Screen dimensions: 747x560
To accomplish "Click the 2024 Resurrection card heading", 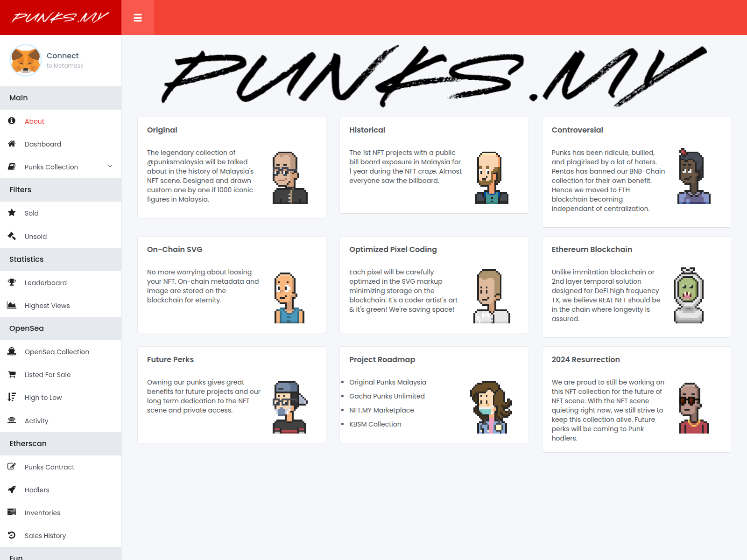I will coord(585,359).
